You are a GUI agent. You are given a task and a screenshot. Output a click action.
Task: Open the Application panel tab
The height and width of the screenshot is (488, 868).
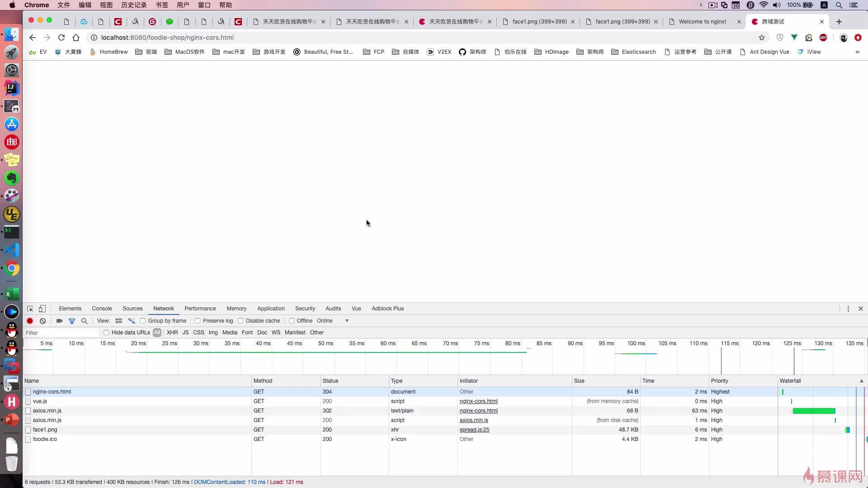(x=271, y=309)
